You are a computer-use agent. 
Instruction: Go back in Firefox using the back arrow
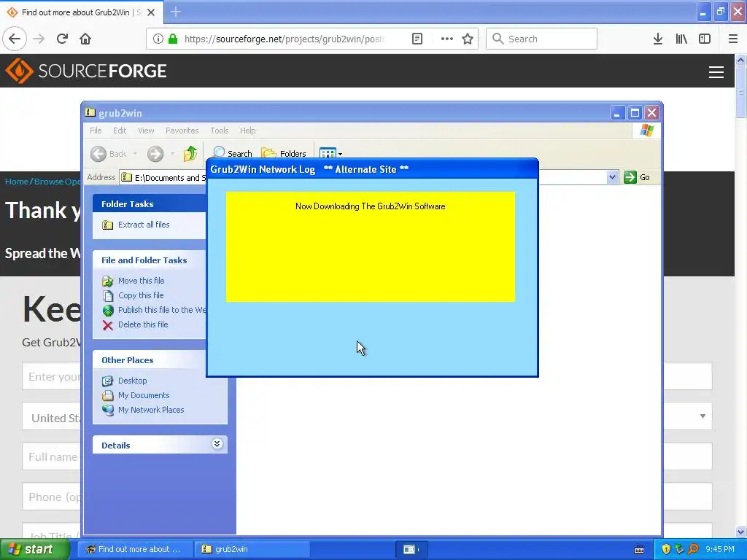(x=15, y=39)
